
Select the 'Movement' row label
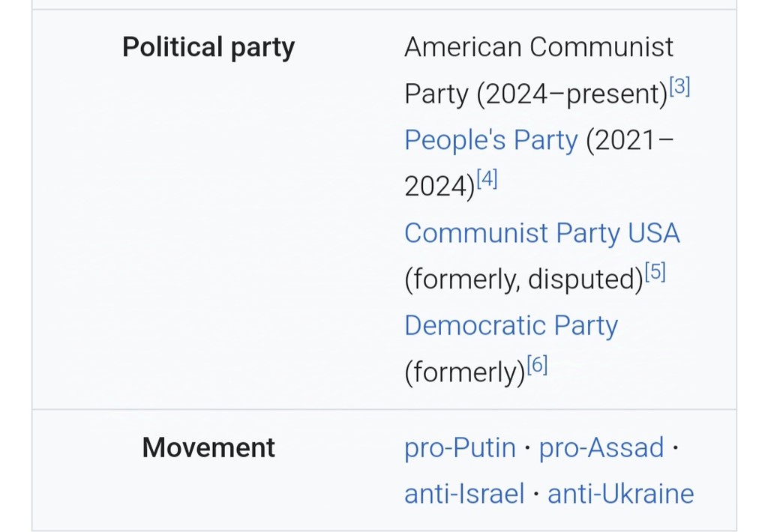(208, 448)
